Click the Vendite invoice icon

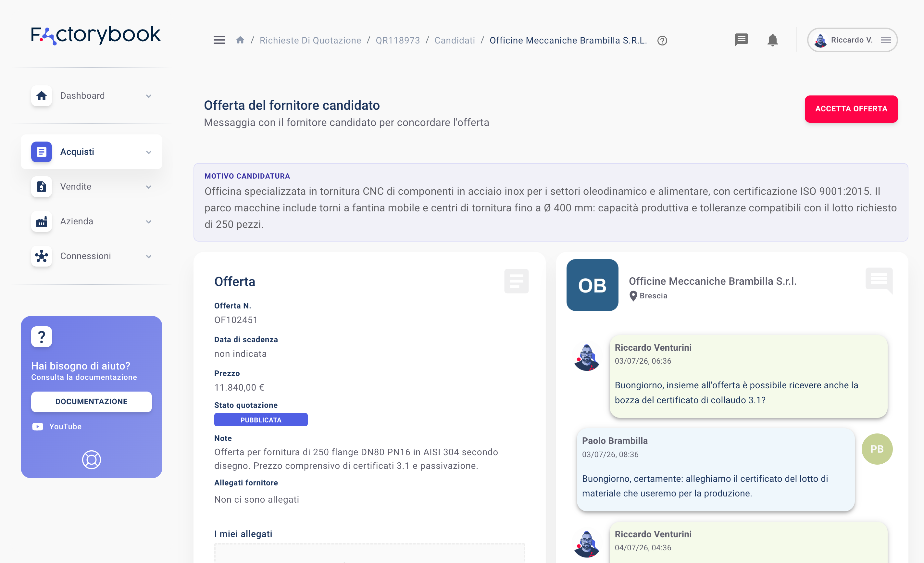(42, 187)
